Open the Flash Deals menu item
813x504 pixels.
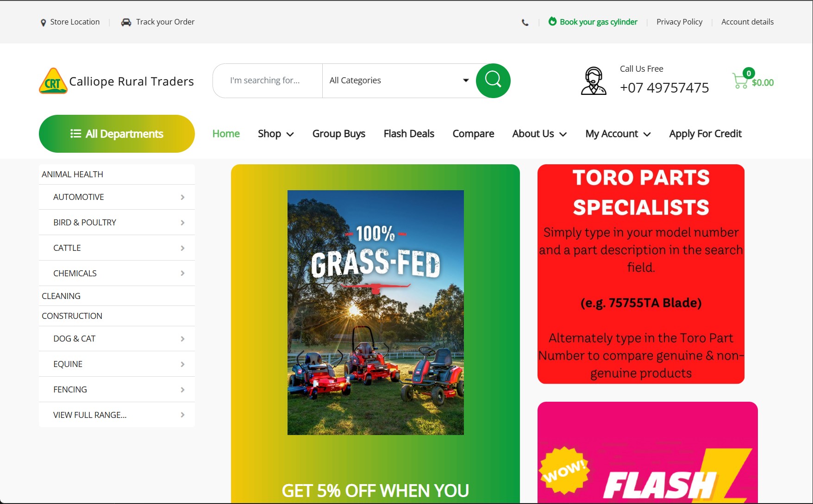point(409,134)
